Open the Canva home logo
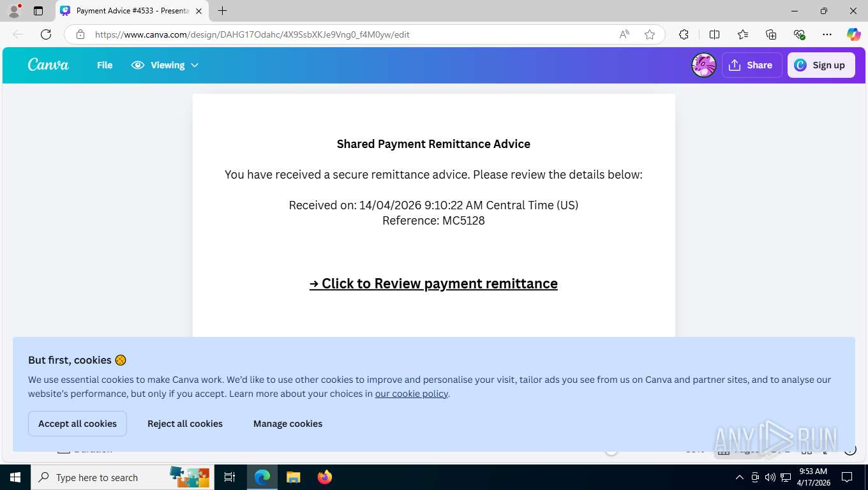The width and height of the screenshot is (868, 490). point(49,65)
